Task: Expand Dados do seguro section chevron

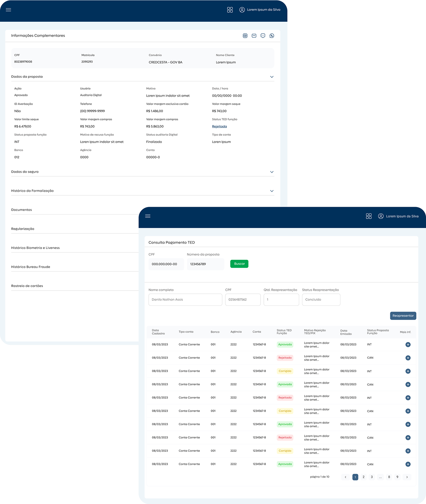Action: pos(272,172)
